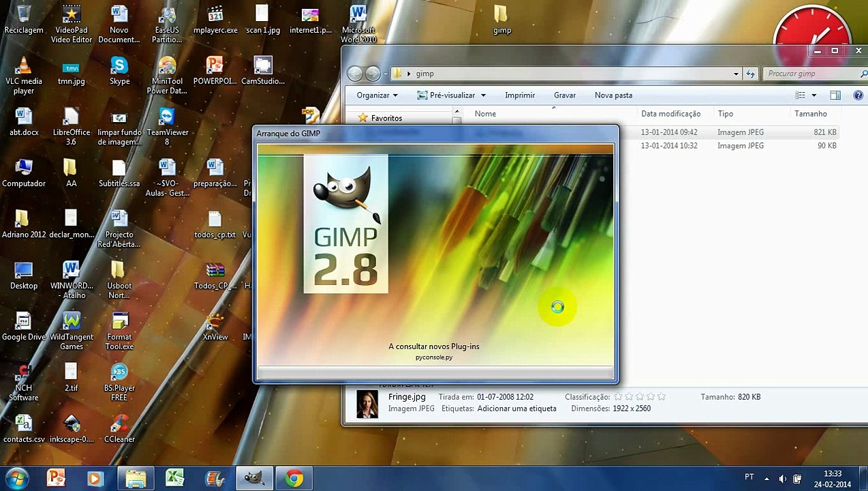Select the CamStudio desktop shortcut

coord(263,71)
